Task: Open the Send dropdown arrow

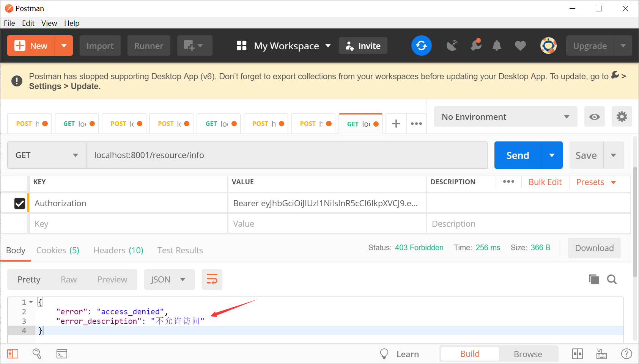Action: click(552, 155)
